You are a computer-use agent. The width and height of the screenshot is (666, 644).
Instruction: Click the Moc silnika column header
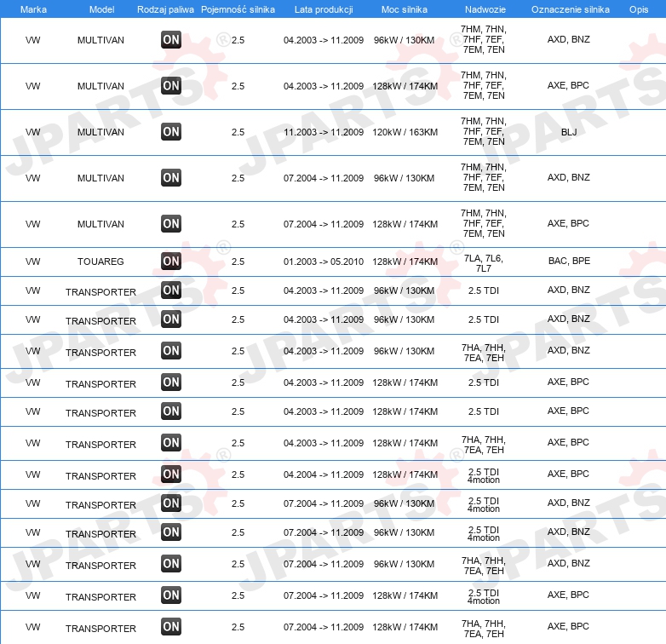tap(405, 9)
